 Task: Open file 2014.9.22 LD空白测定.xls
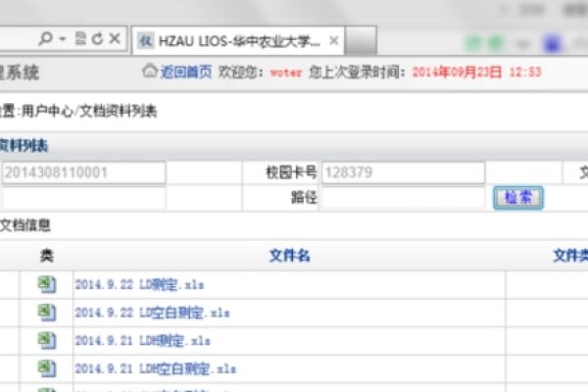[152, 313]
